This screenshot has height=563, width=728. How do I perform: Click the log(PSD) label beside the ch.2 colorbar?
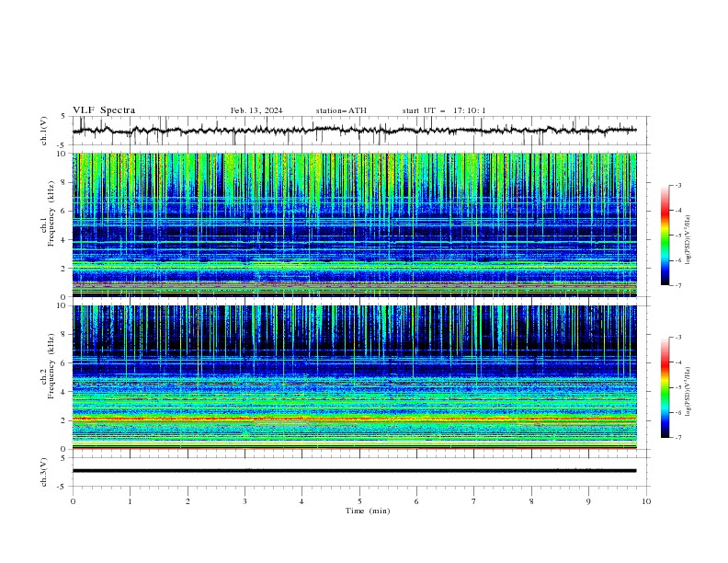click(688, 392)
